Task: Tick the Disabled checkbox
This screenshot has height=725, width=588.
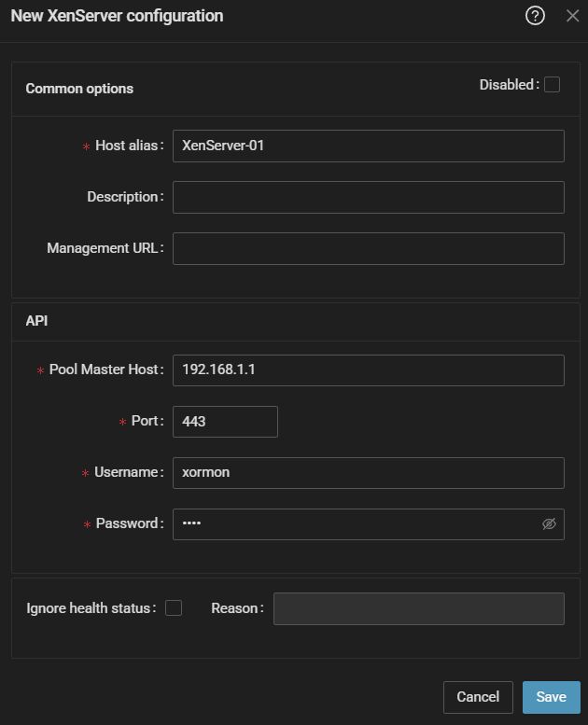Action: [552, 85]
